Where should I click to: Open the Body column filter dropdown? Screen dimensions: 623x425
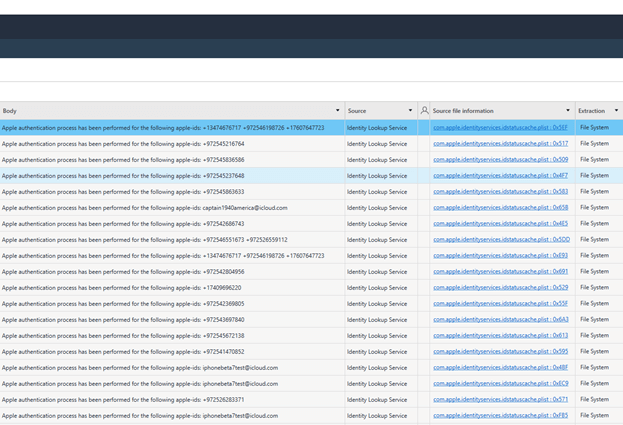coord(337,111)
